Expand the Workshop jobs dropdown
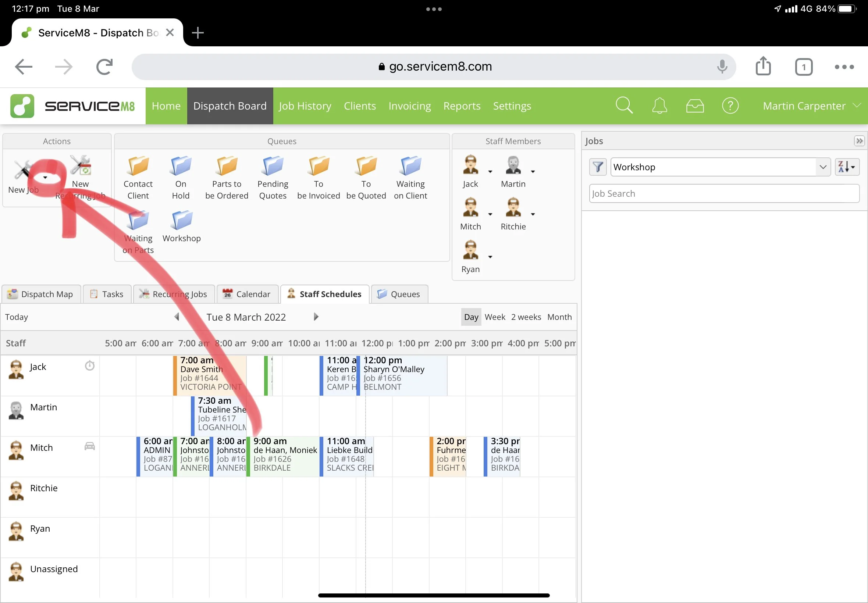Screen dimensions: 868x603 tap(822, 167)
